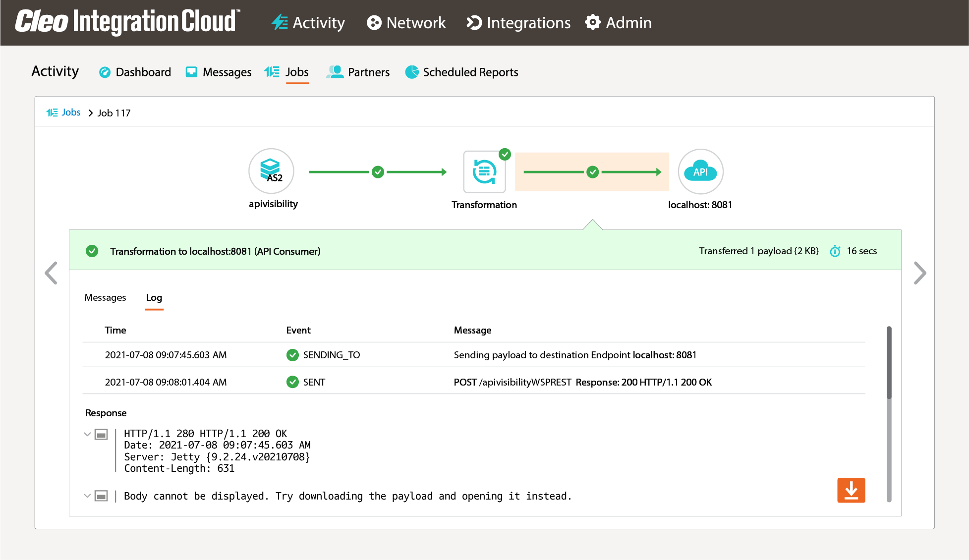Open the API localhost: 8081 node icon
969x560 pixels.
(x=700, y=171)
